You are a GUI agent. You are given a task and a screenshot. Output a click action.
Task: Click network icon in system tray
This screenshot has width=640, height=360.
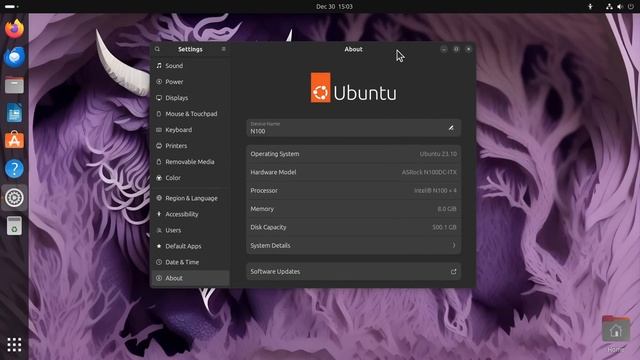point(609,7)
